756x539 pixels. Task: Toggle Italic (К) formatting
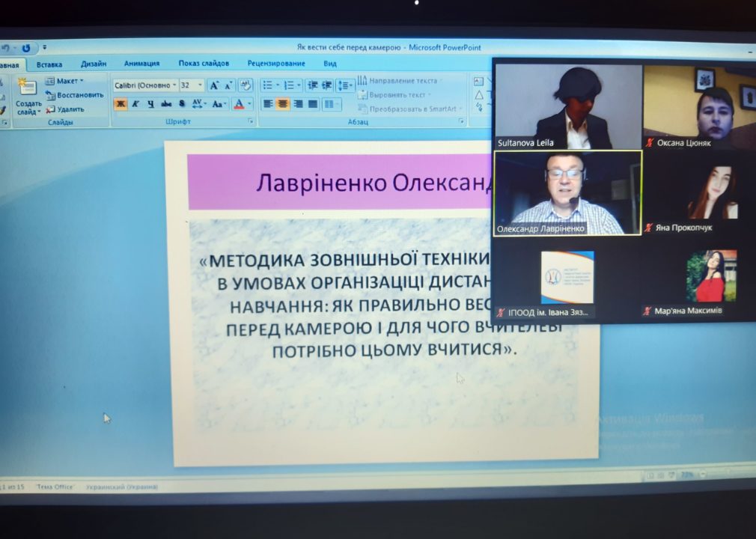[136, 103]
